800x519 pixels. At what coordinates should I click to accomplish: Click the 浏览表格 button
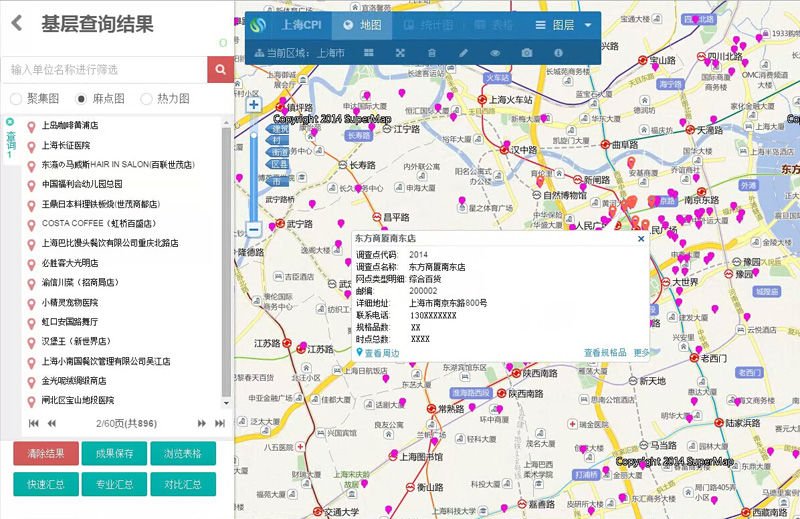click(x=183, y=453)
